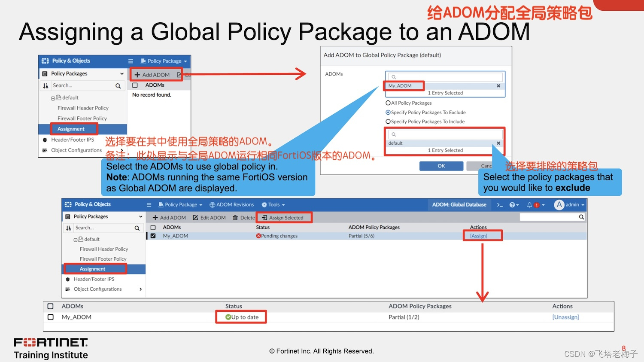
Task: Click the hamburger menu icon in upper-left screenshot
Action: 131,61
